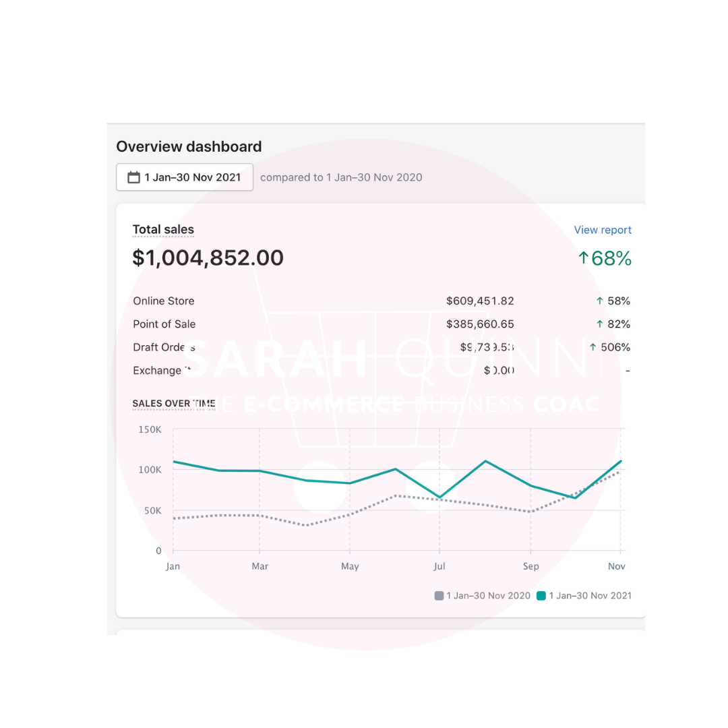
Task: Select the Point of Sale amount $385,660.65
Action: click(480, 324)
